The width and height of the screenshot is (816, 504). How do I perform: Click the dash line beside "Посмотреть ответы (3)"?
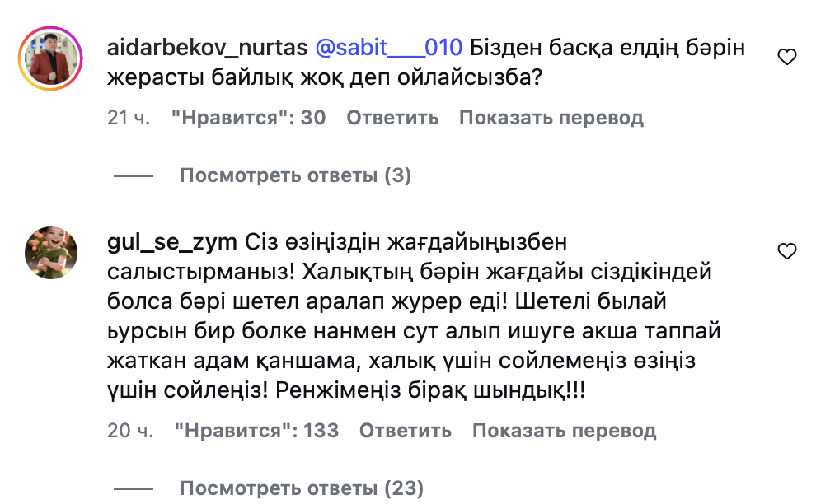134,175
